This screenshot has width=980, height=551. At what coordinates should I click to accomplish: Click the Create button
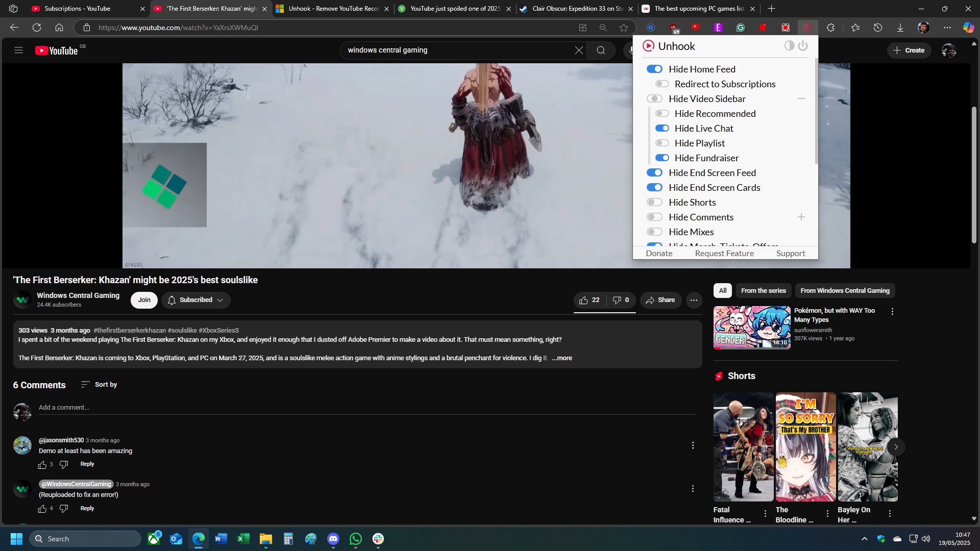pos(909,50)
